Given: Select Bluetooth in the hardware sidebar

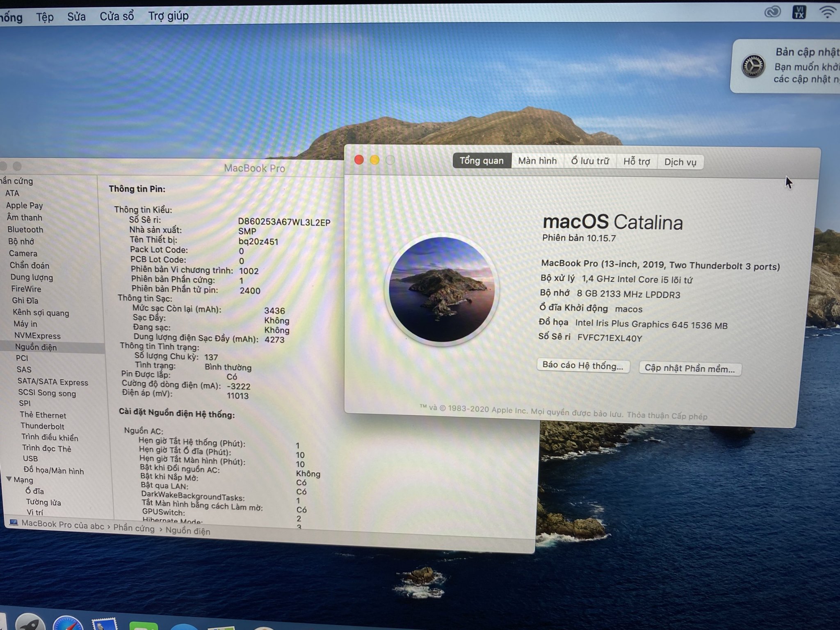Looking at the screenshot, I should click(25, 229).
